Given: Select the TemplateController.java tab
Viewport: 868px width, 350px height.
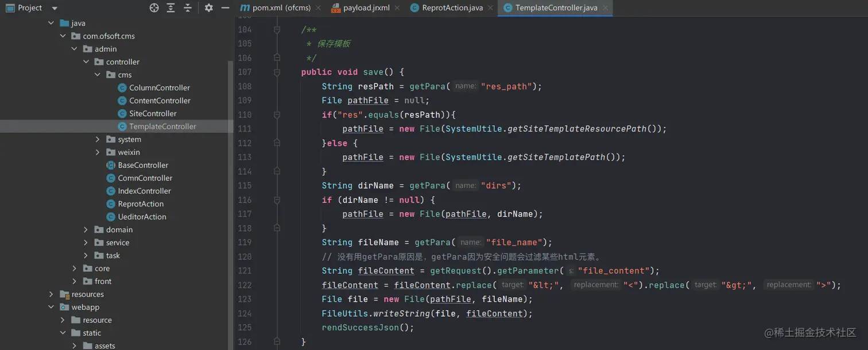Looking at the screenshot, I should 556,7.
